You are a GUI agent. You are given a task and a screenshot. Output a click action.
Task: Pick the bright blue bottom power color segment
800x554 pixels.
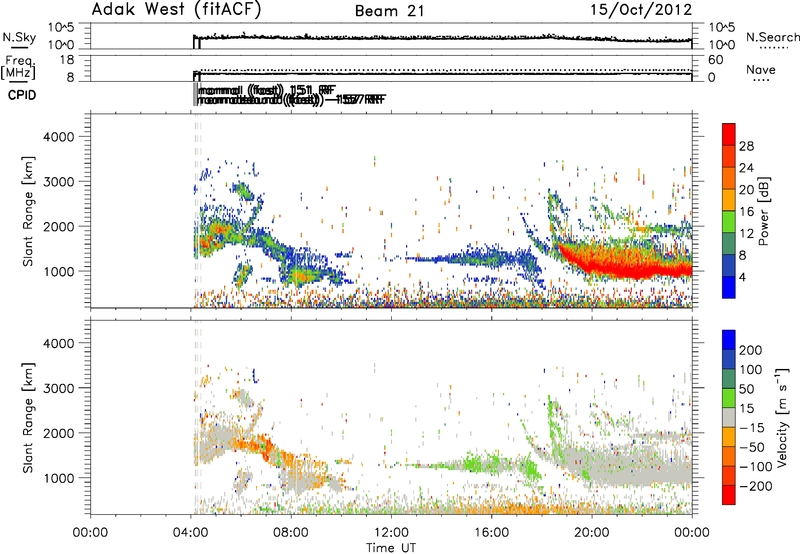729,288
